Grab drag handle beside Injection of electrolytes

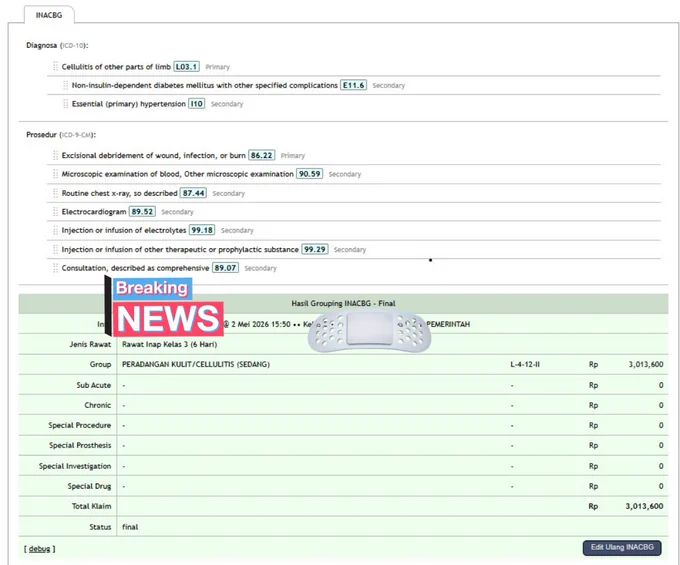point(56,230)
